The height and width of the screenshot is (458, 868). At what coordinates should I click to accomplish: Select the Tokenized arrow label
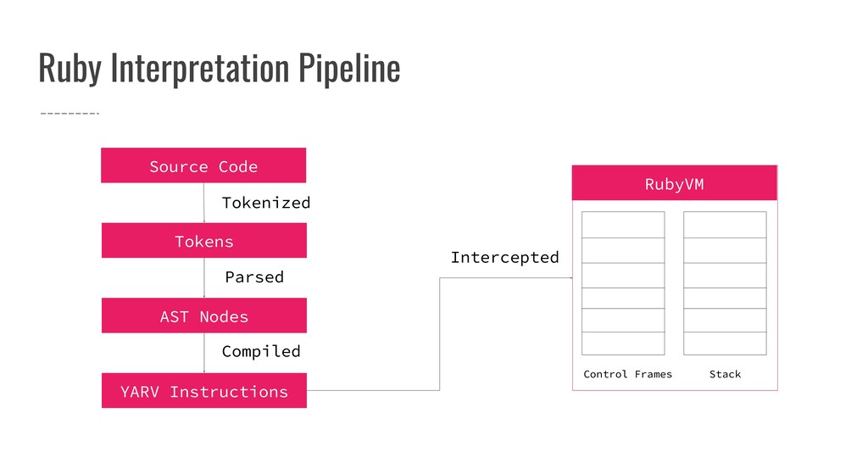point(265,203)
